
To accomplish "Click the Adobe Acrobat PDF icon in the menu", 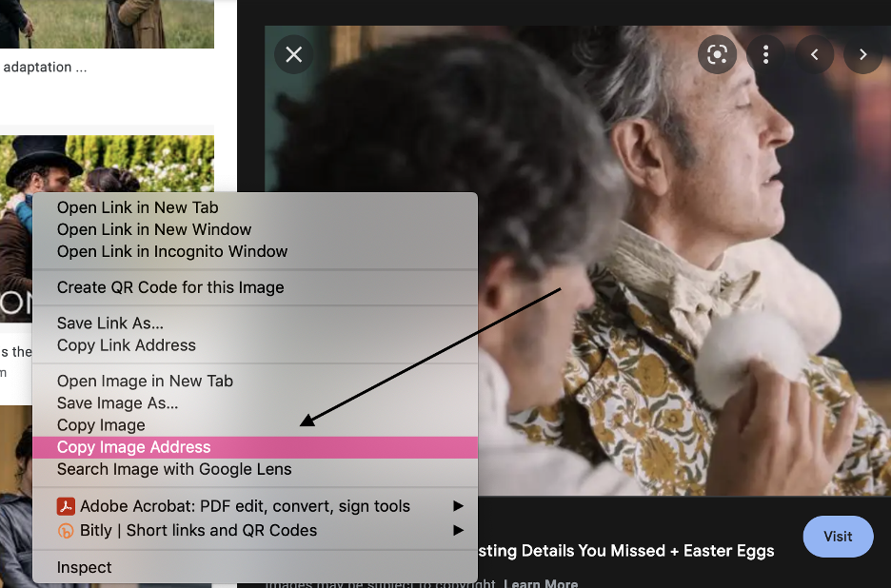I will (x=66, y=505).
